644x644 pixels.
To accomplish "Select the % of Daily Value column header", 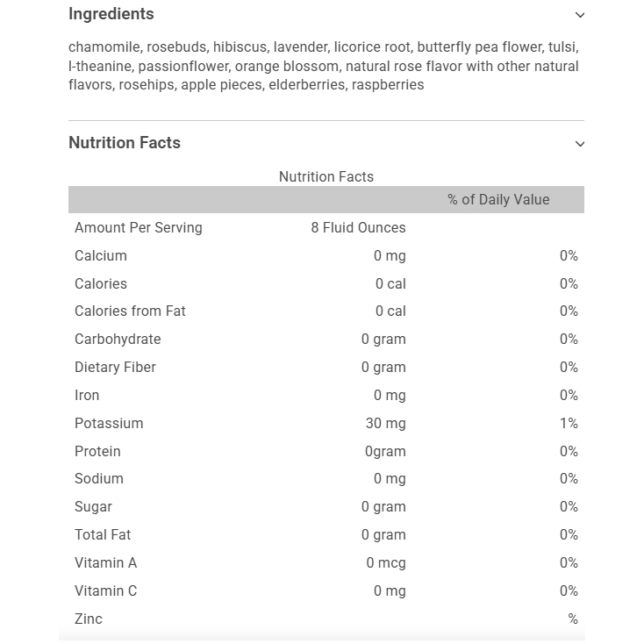I will [498, 200].
